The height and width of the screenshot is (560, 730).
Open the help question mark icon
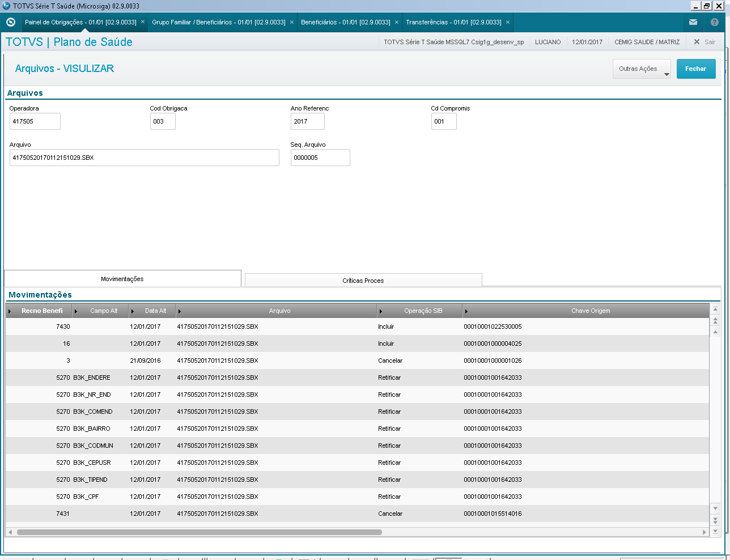pyautogui.click(x=714, y=22)
